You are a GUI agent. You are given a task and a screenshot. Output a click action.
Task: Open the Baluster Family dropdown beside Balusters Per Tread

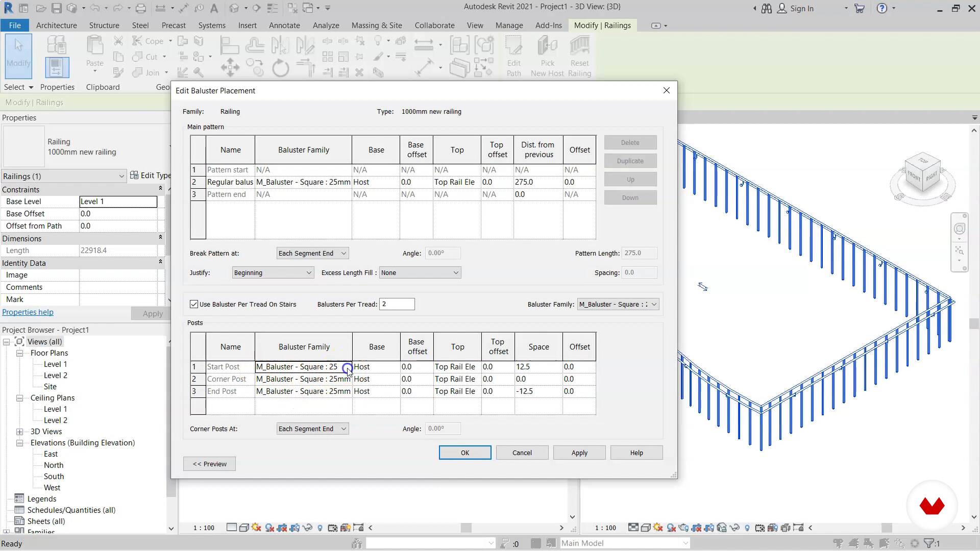[618, 304]
